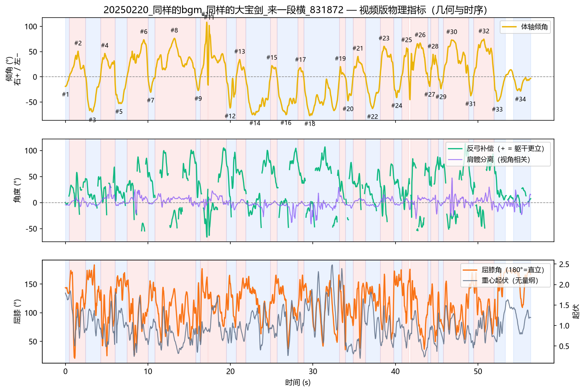The width and height of the screenshot is (585, 392).
Task: Click the 30 tick on the time axis
Action: point(313,371)
